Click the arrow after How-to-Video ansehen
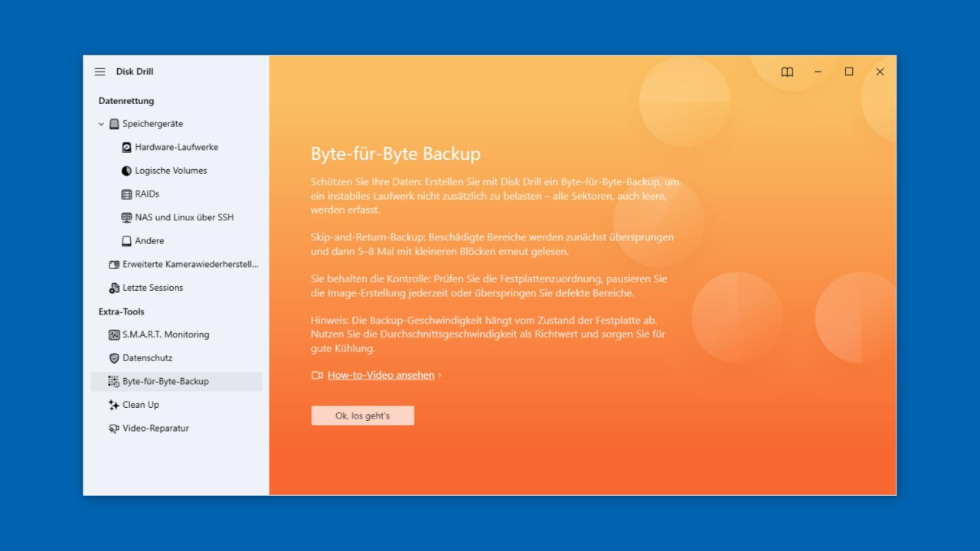 (x=439, y=376)
